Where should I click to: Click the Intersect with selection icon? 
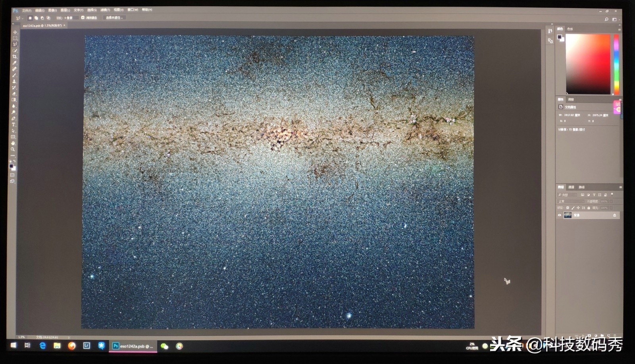coord(48,18)
